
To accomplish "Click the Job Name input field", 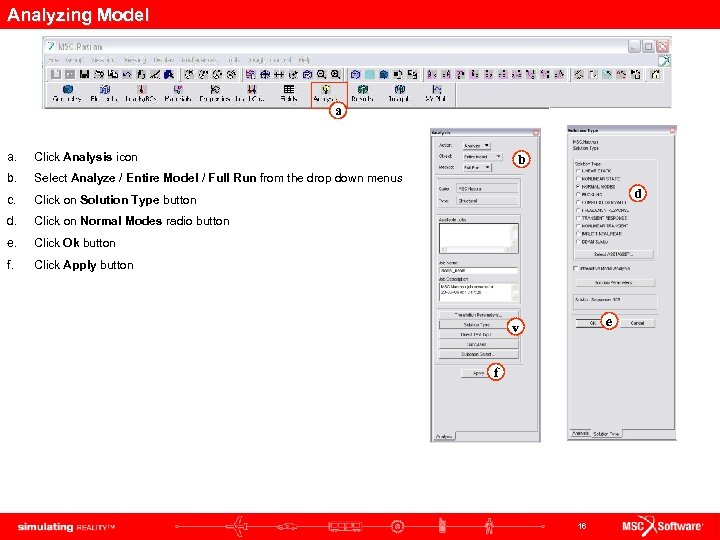I will tap(478, 271).
